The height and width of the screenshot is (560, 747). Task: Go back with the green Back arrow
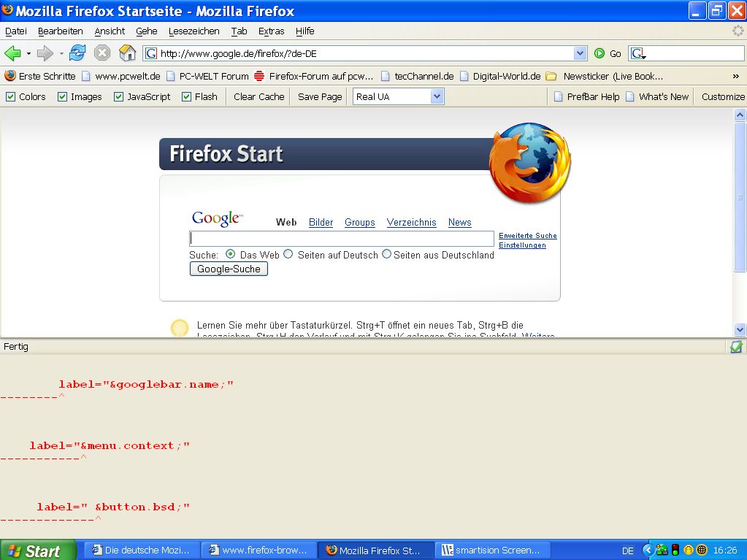(x=12, y=53)
